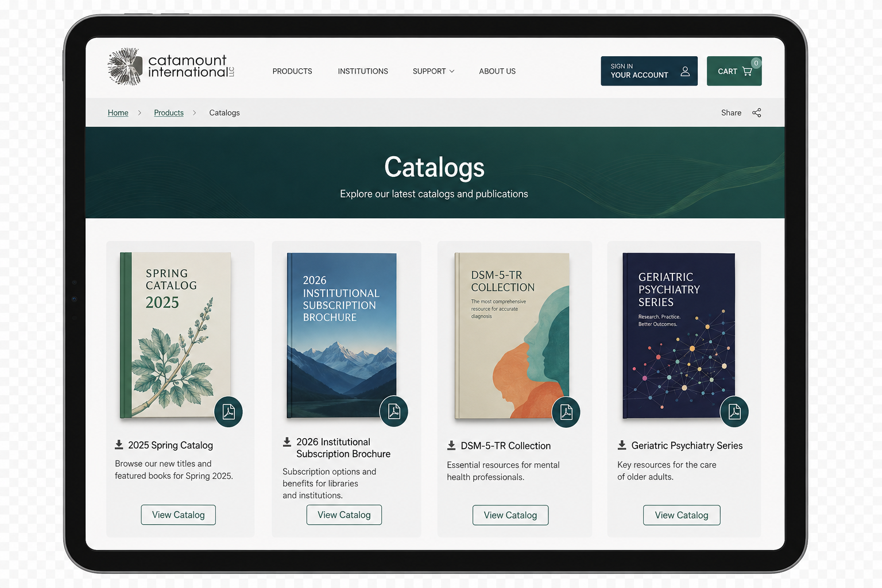Click download icon beside DSM-5-TR Collection
This screenshot has height=588, width=882.
(451, 445)
